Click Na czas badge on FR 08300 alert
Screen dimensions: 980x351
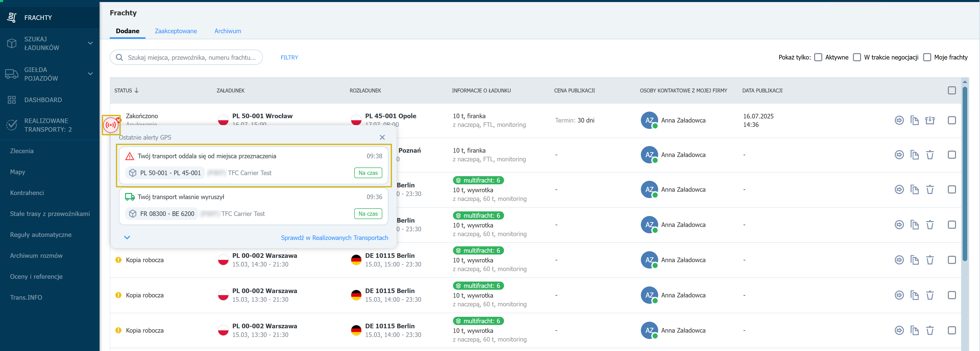[368, 214]
